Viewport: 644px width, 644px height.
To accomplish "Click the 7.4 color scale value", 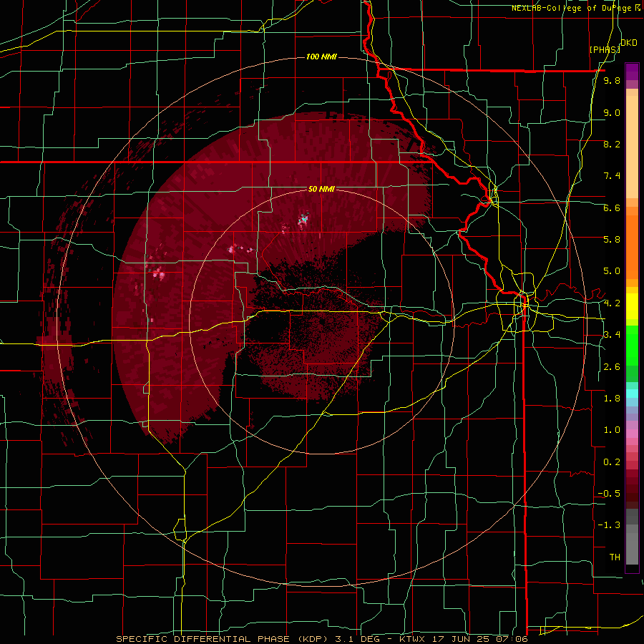I will pos(612,176).
